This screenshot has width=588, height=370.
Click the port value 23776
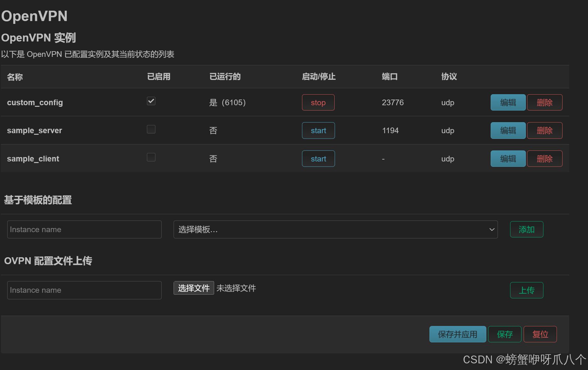(393, 102)
